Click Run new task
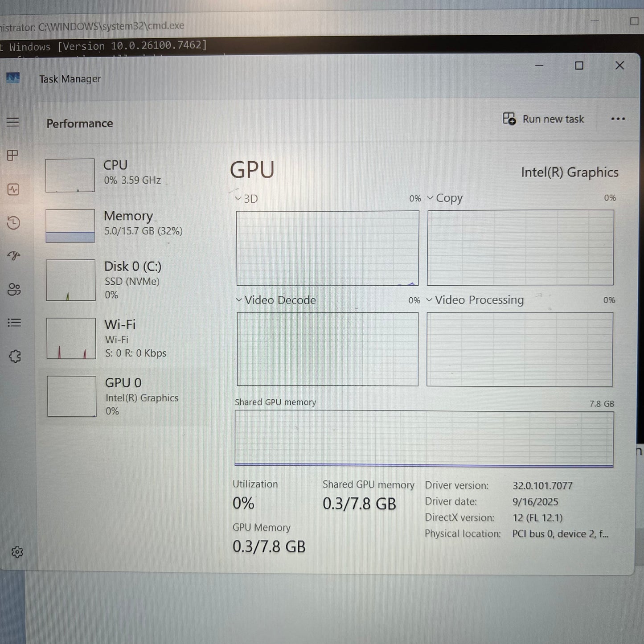644x644 pixels. [545, 119]
